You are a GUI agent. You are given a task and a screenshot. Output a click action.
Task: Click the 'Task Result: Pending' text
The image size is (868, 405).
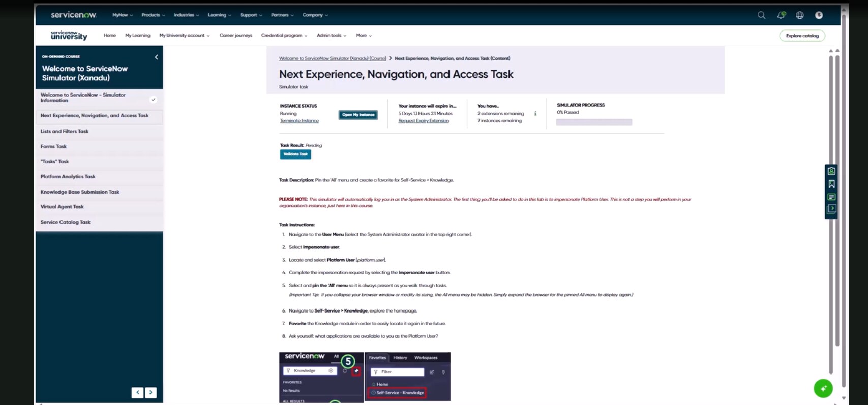click(x=301, y=145)
